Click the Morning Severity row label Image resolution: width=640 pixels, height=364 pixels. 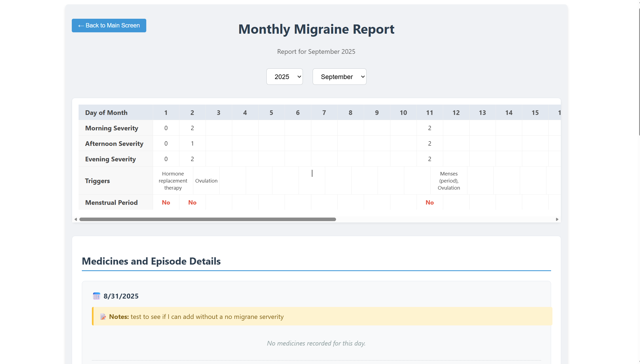111,128
